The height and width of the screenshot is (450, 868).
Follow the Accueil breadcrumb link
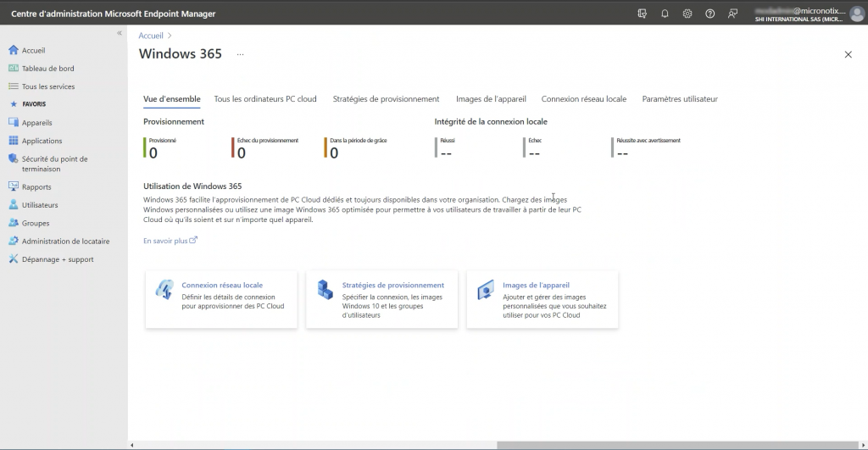point(151,36)
